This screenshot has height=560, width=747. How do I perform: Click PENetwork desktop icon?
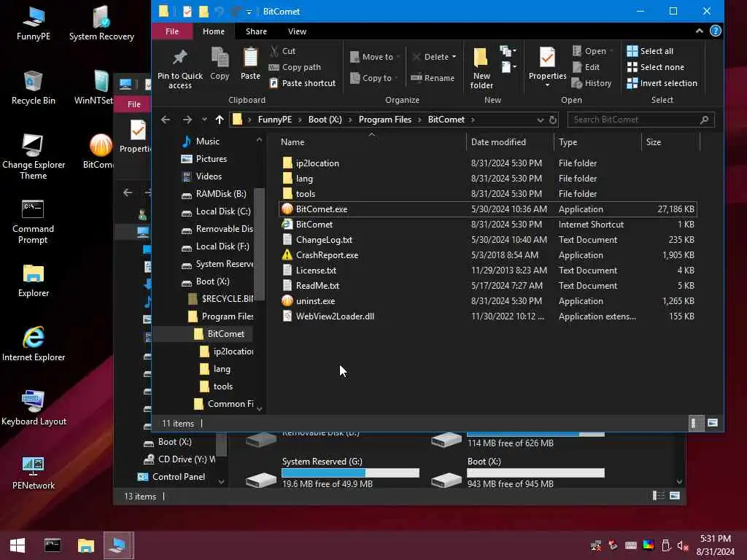coord(34,472)
